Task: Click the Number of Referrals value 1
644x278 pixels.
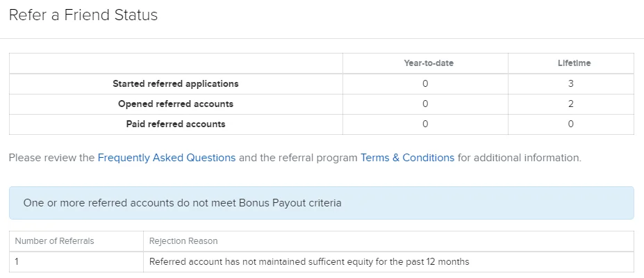Action: (x=17, y=262)
